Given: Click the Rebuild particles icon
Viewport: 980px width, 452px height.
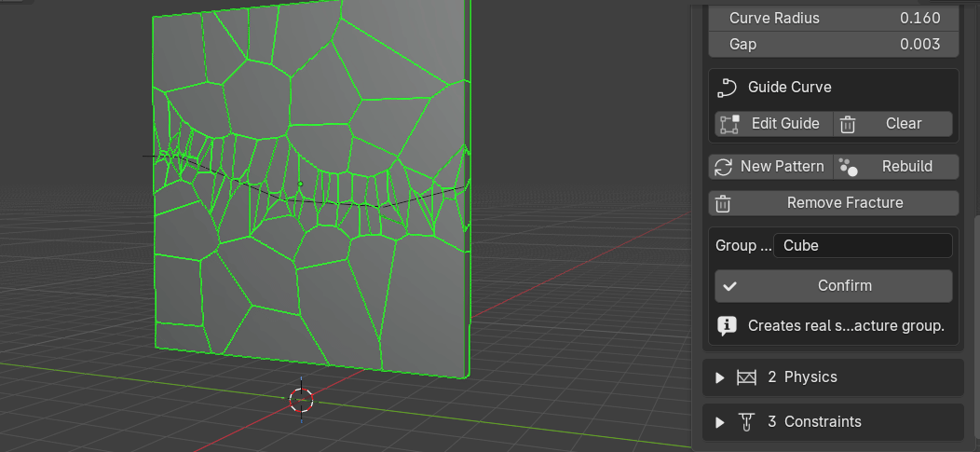Looking at the screenshot, I should point(848,167).
